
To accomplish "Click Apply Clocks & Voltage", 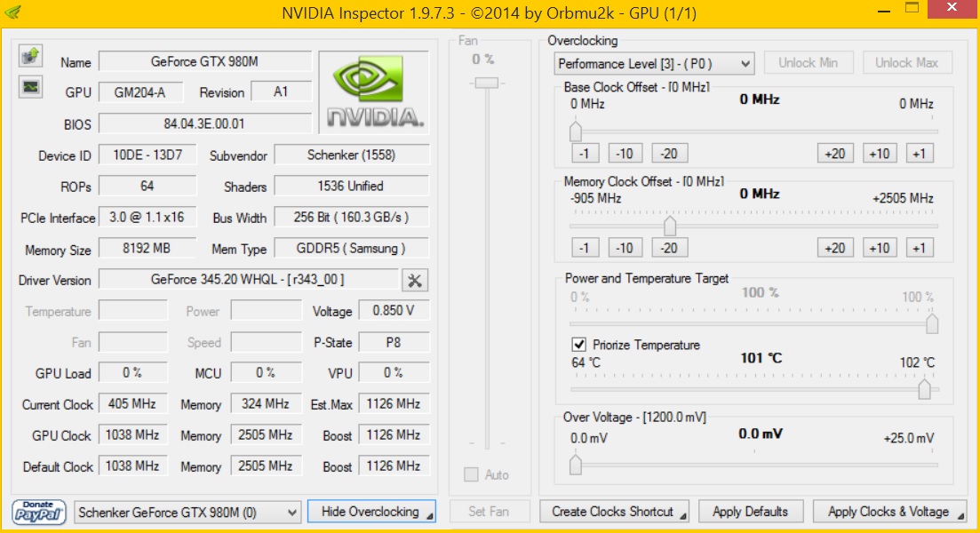I will click(889, 512).
